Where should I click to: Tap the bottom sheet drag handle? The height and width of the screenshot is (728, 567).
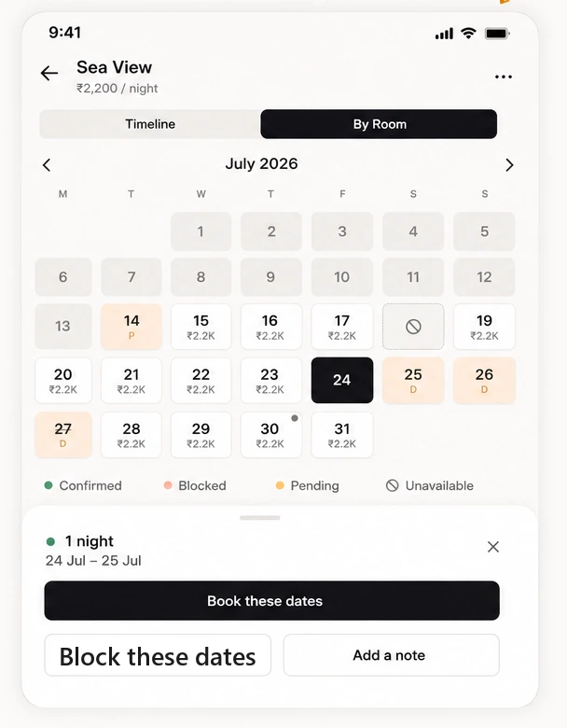[260, 518]
